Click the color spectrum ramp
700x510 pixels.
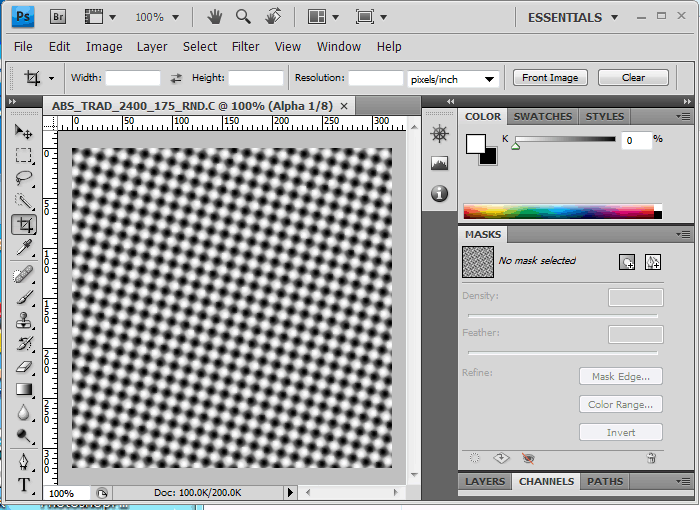point(562,212)
